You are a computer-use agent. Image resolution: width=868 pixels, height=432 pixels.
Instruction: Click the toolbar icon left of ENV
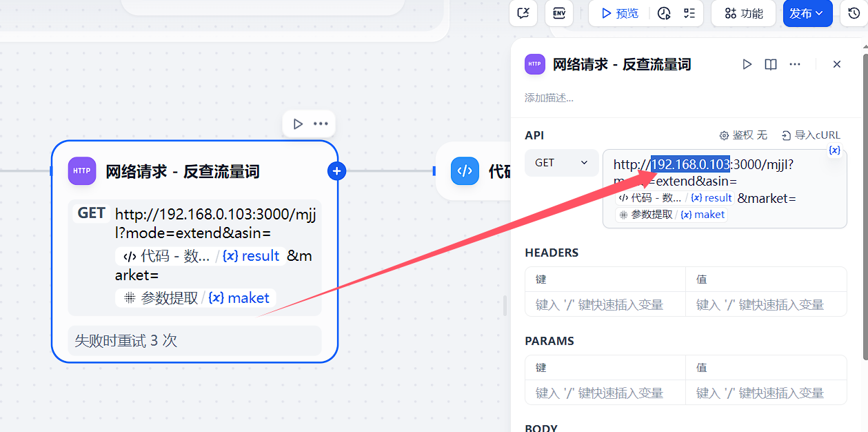point(523,13)
